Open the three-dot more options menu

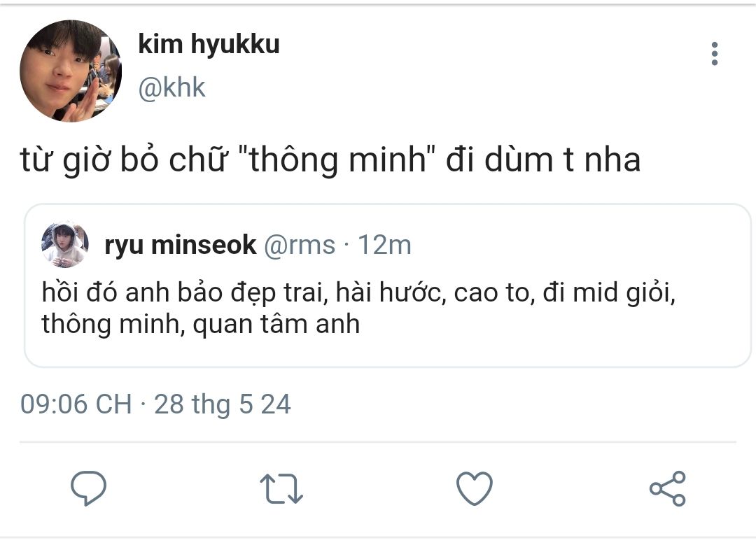714,54
